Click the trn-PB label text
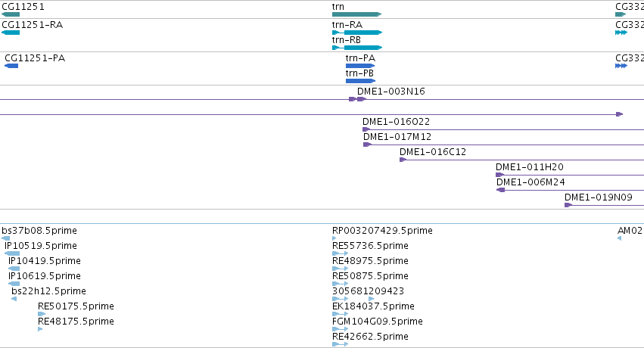This screenshot has width=644, height=348. click(359, 73)
